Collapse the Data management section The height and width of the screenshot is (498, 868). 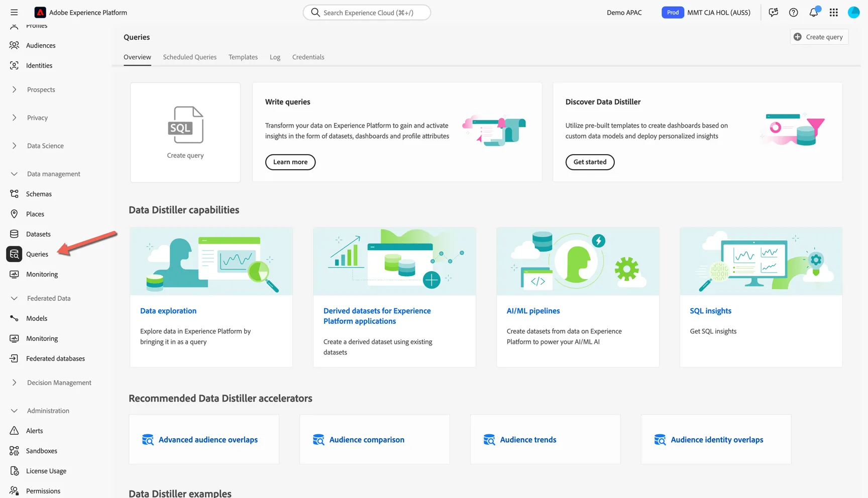pos(14,174)
